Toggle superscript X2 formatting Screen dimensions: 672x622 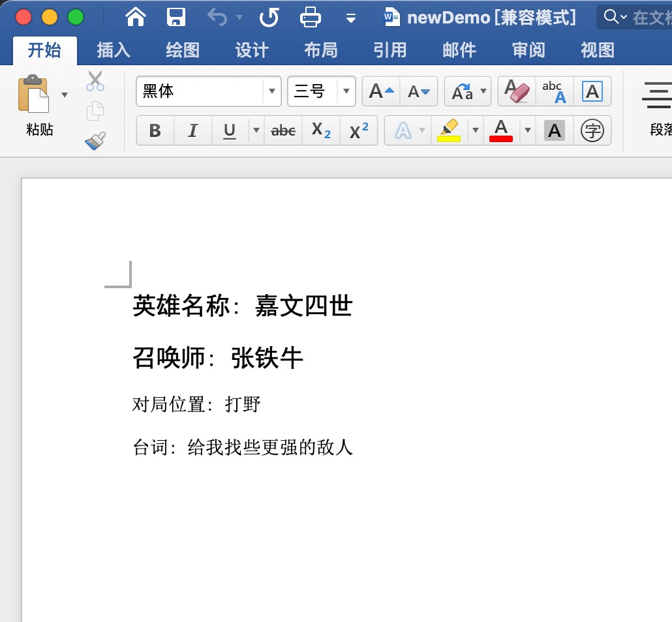(359, 130)
